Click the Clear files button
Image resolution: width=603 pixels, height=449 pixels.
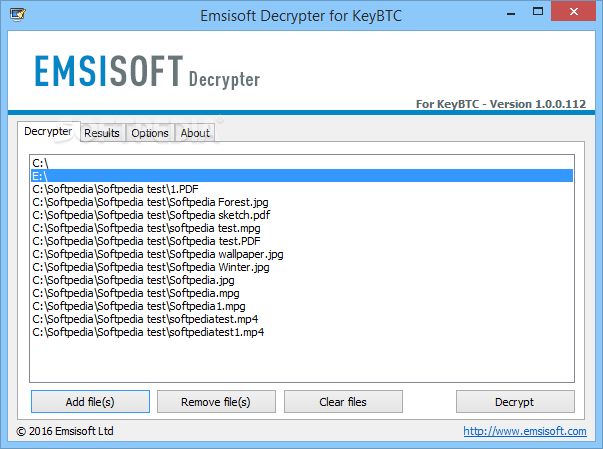tap(343, 402)
